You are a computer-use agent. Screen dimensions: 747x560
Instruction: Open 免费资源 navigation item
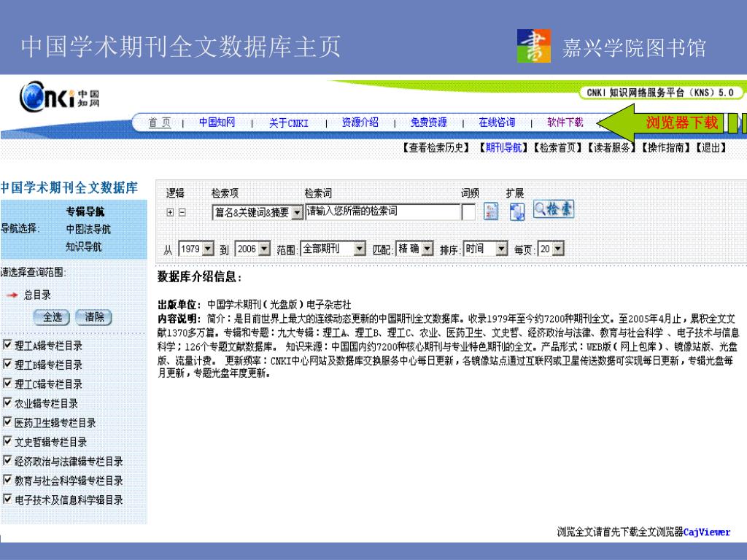coord(429,122)
